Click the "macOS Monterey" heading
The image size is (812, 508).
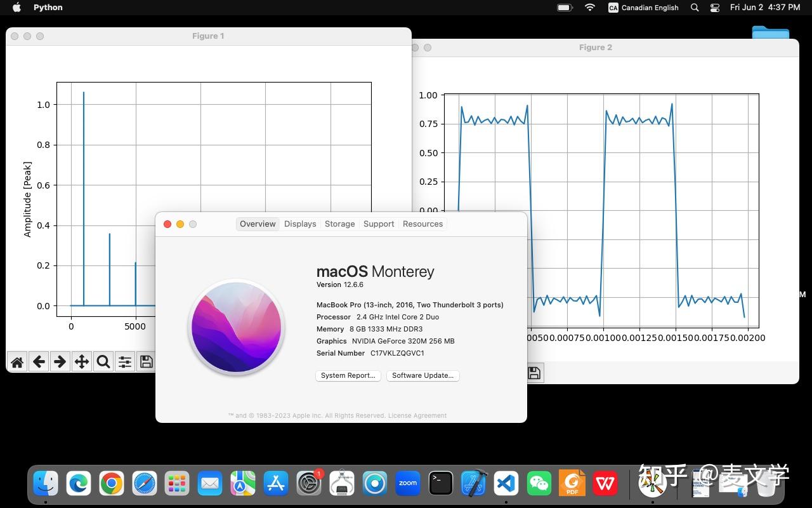point(376,272)
